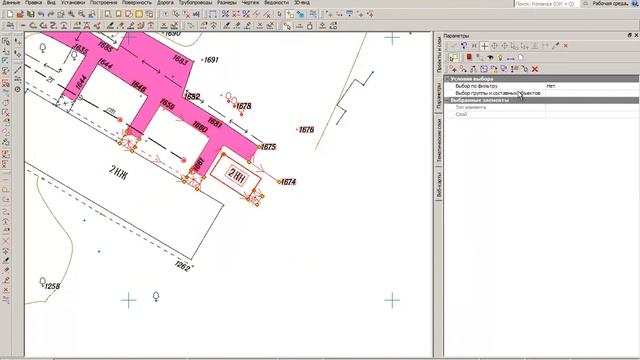Click the yellow highlighted sheet icon in top toolbar

[x=139, y=14]
